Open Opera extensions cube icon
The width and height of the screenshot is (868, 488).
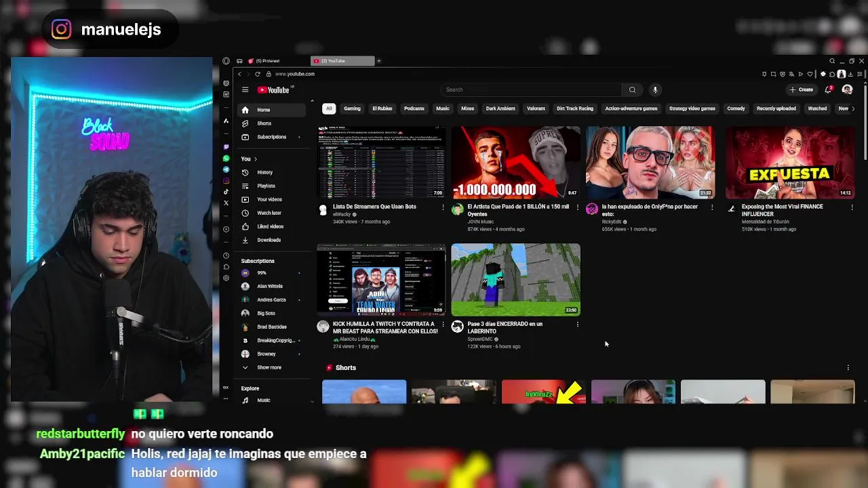pyautogui.click(x=832, y=74)
